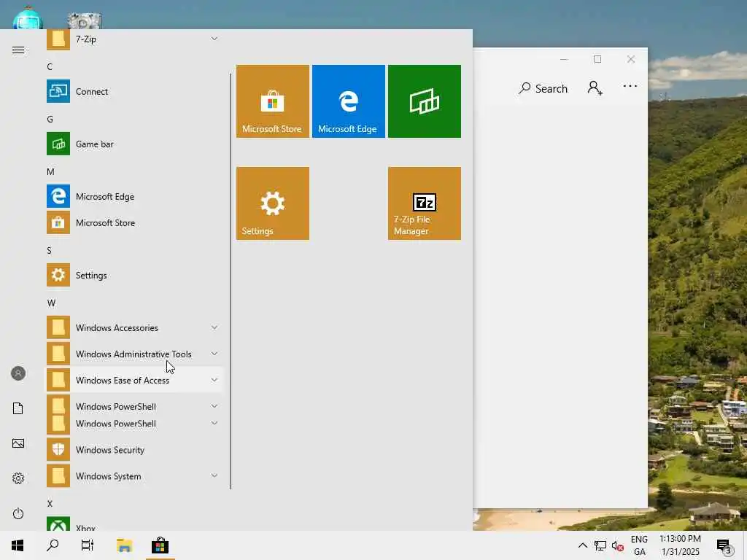Jump to letter C section header
747x560 pixels.
[x=50, y=66]
